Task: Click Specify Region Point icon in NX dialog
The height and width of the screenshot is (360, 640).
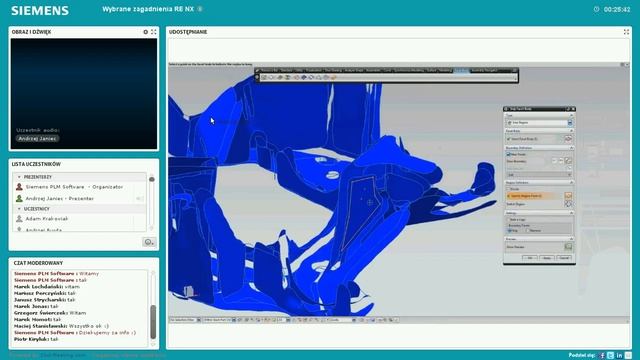Action: coord(568,196)
